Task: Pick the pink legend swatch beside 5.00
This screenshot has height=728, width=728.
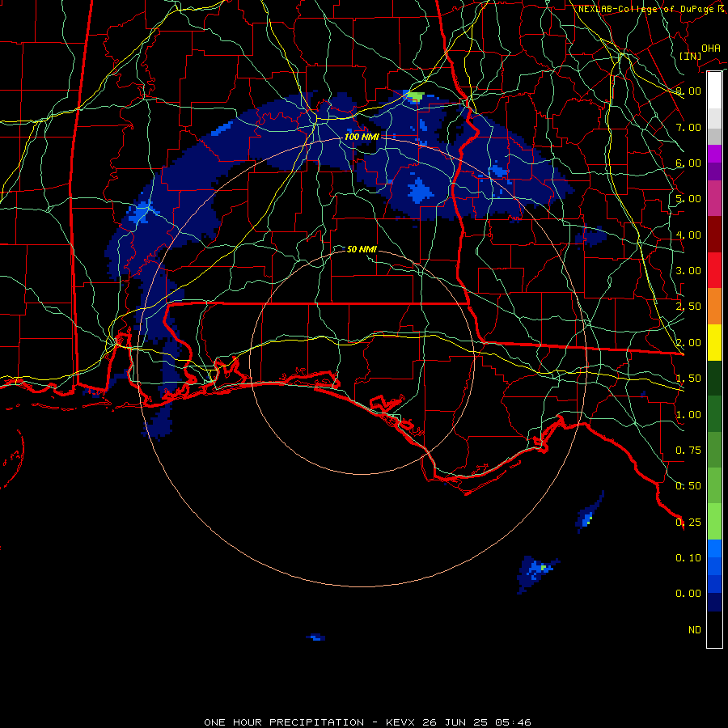Action: coord(714,198)
